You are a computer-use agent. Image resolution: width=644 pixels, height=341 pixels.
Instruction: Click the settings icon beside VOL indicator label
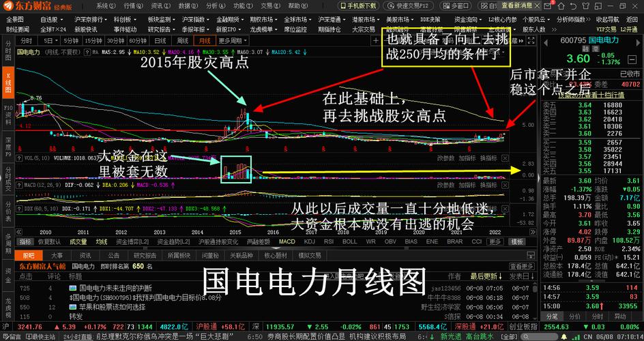19,156
